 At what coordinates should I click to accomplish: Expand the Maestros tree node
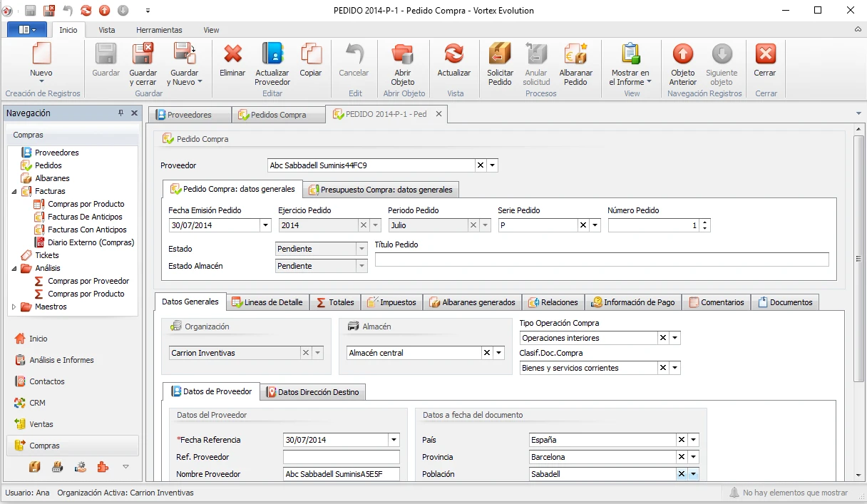pos(15,307)
